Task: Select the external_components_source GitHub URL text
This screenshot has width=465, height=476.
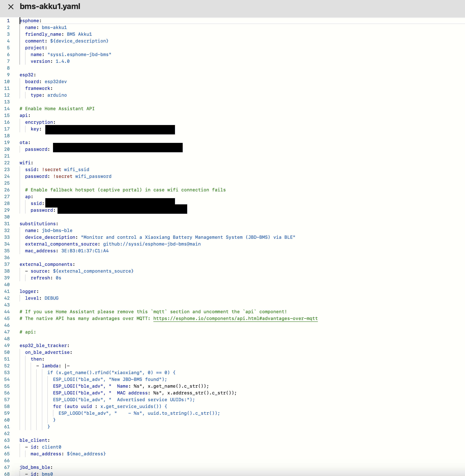Action: [x=152, y=244]
